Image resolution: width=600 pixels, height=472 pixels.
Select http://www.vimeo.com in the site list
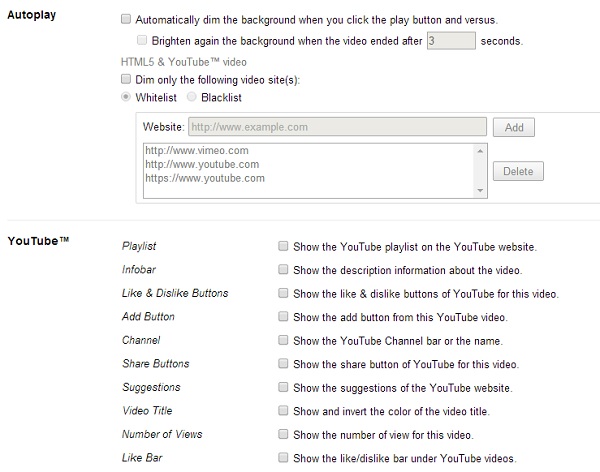point(197,150)
